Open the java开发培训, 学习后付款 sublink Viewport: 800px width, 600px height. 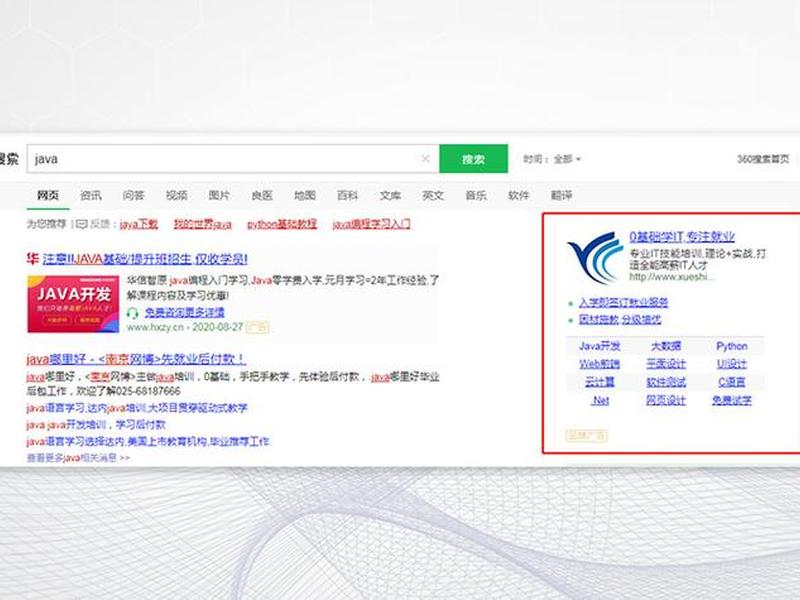coord(96,424)
